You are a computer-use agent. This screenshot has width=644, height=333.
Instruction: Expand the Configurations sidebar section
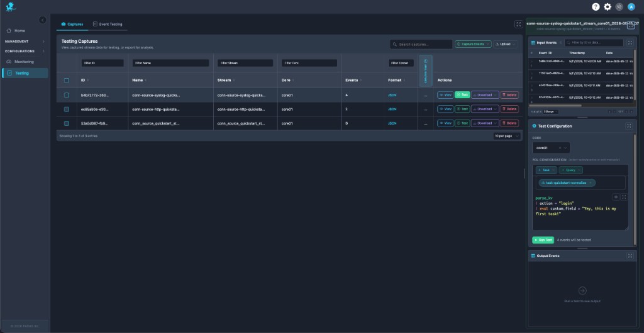[25, 52]
